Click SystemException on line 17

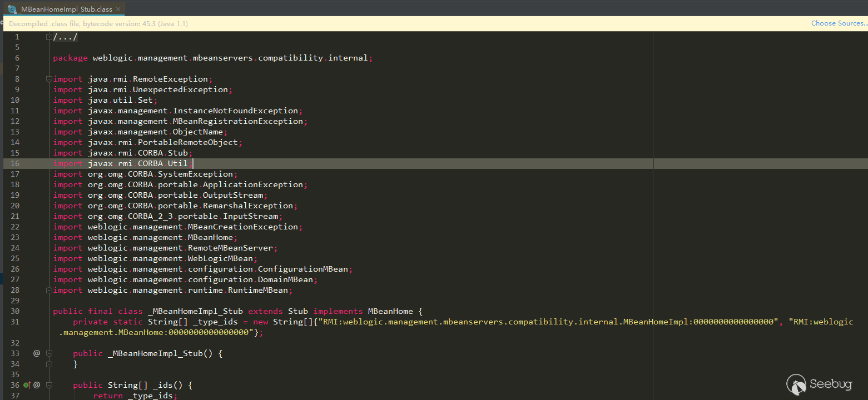tap(195, 174)
